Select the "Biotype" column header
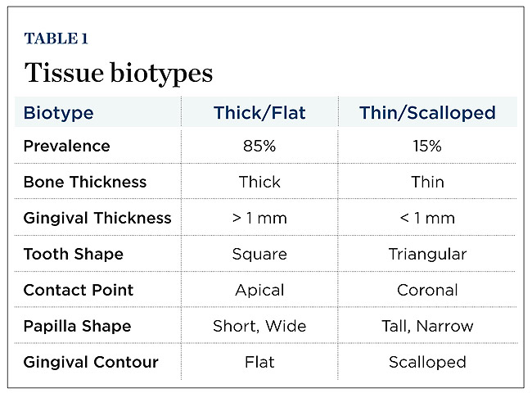Image resolution: width=532 pixels, height=393 pixels. point(58,113)
